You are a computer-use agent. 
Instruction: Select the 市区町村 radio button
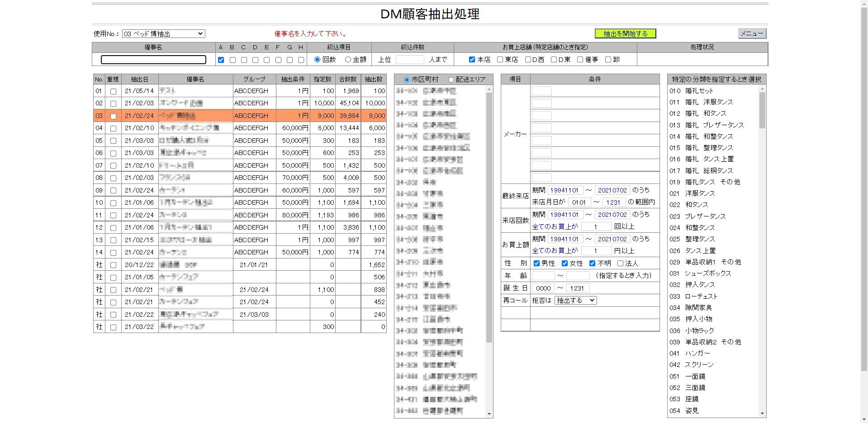pyautogui.click(x=407, y=80)
